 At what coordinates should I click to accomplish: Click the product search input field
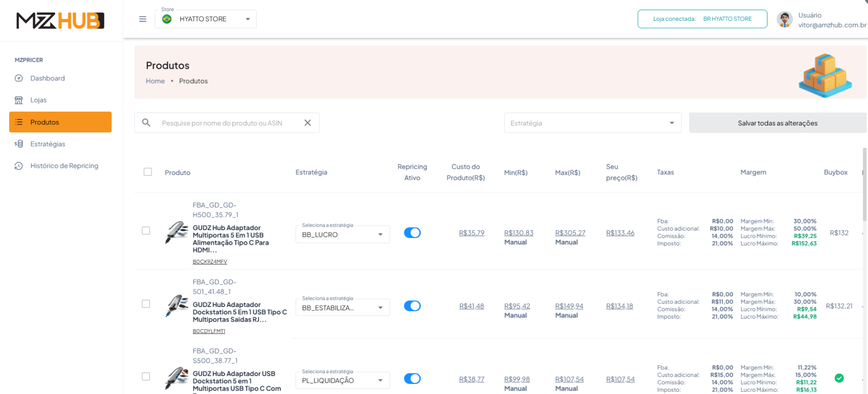tap(227, 123)
